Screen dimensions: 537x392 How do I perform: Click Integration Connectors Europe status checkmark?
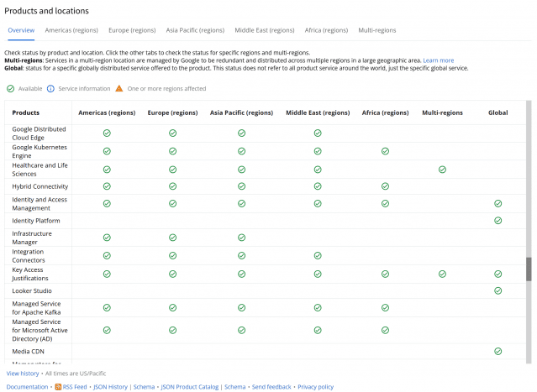[172, 256]
